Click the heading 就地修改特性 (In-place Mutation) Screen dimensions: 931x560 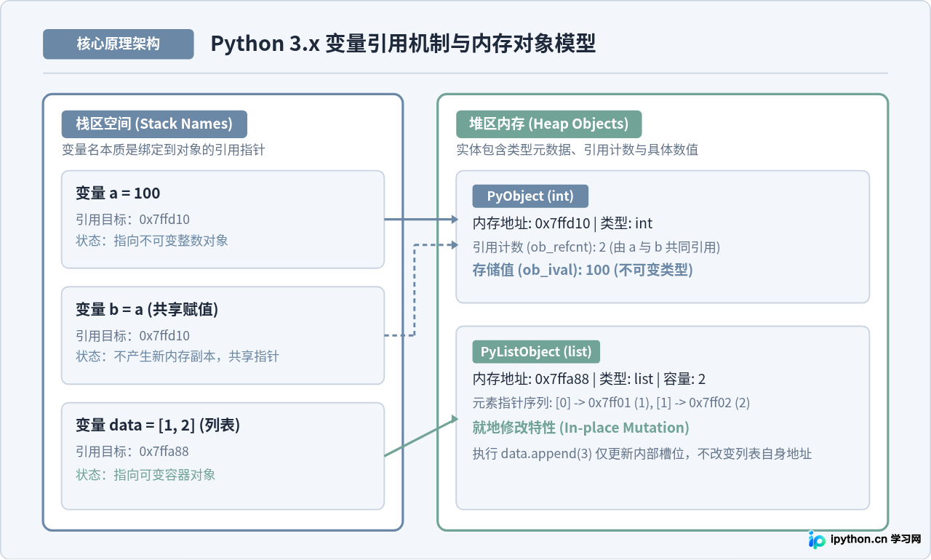click(x=581, y=427)
